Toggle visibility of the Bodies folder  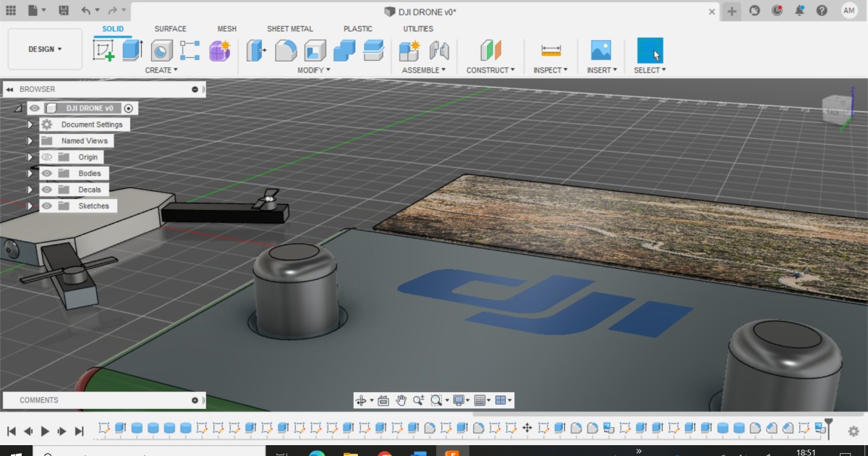tap(46, 173)
